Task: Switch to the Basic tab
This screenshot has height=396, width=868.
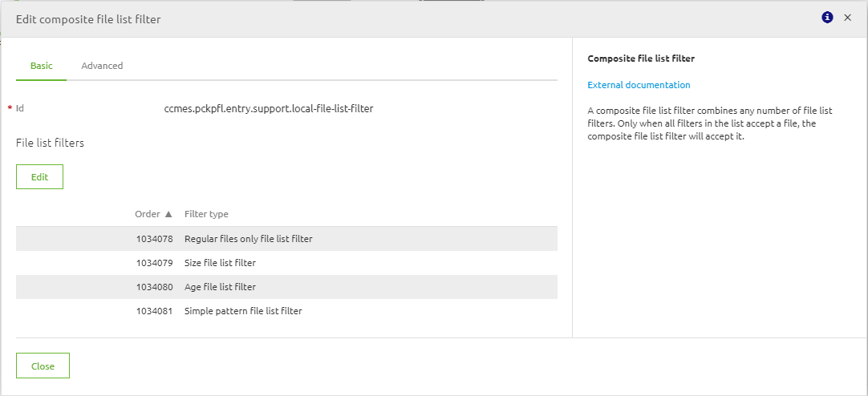Action: click(x=42, y=66)
